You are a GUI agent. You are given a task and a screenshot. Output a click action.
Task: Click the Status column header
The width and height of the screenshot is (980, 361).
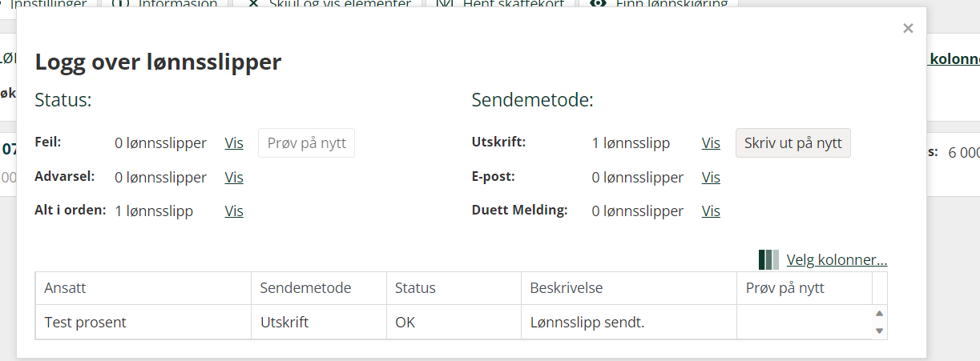pos(454,288)
